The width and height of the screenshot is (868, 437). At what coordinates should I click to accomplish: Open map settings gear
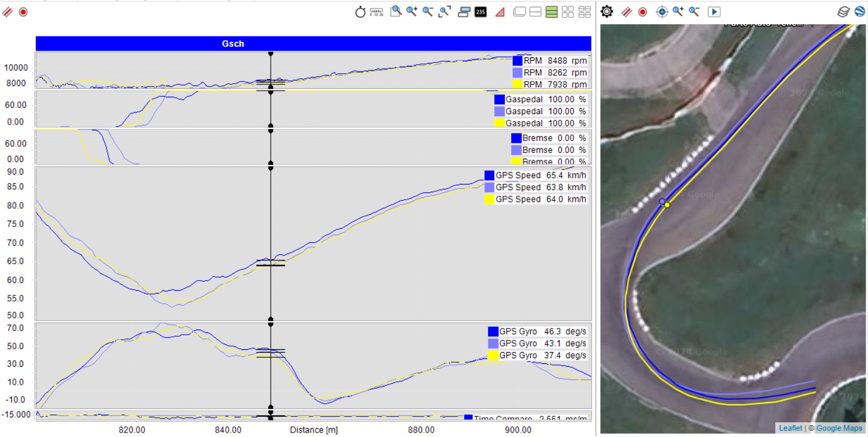[607, 12]
